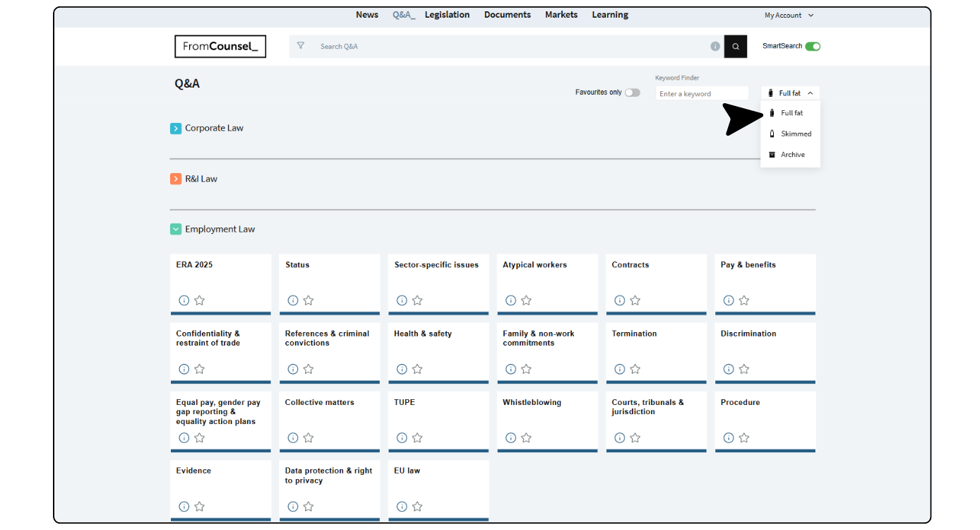Open the Health & safety topic card

coord(438,353)
